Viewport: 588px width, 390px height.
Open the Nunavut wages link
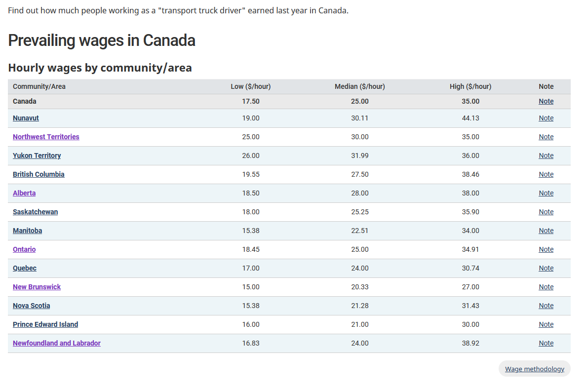(26, 118)
